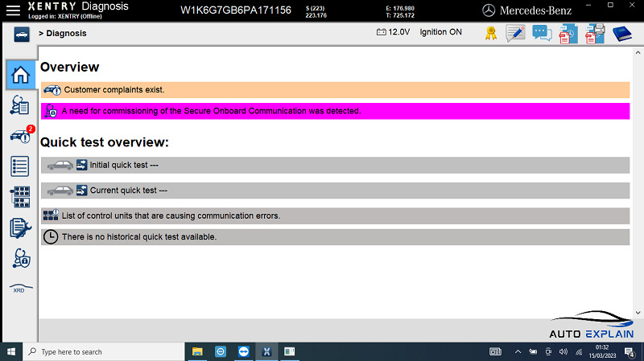644x361 pixels.
Task: Open the XRD sidebar icon
Action: (x=20, y=288)
